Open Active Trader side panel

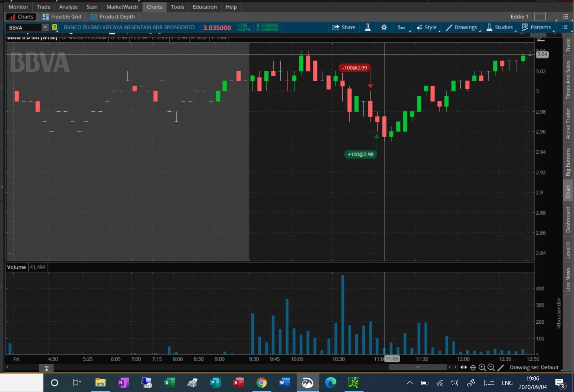pyautogui.click(x=568, y=123)
